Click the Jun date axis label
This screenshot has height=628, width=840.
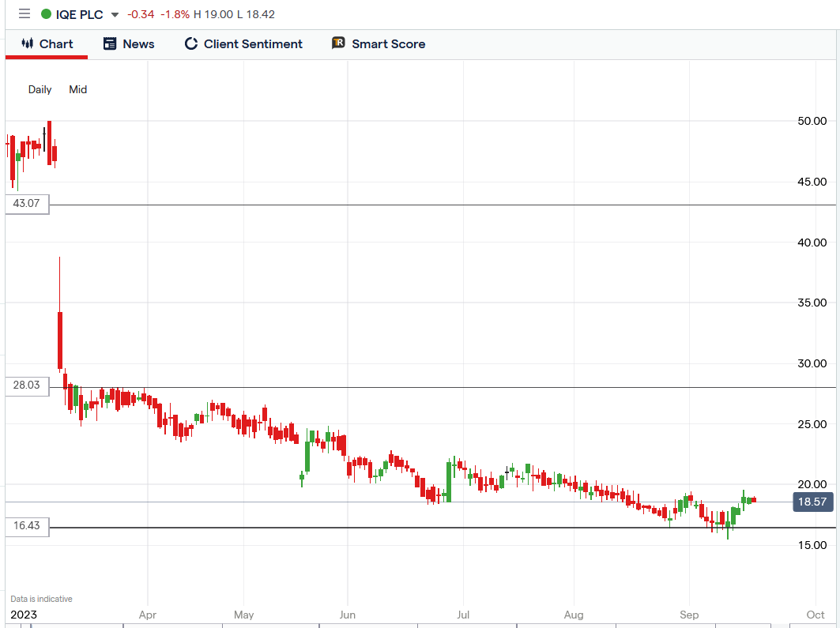point(347,615)
